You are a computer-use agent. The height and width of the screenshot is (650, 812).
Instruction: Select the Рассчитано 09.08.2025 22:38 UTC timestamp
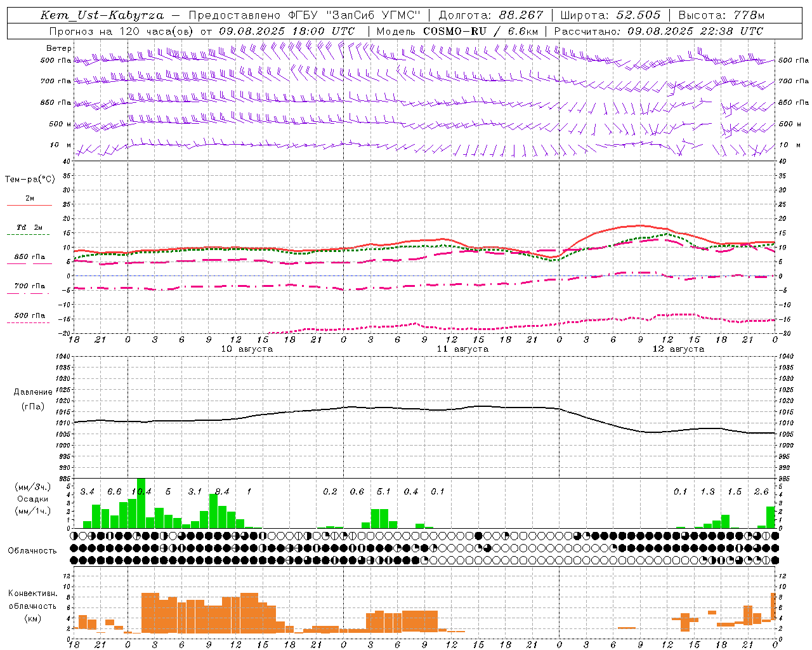pos(658,31)
